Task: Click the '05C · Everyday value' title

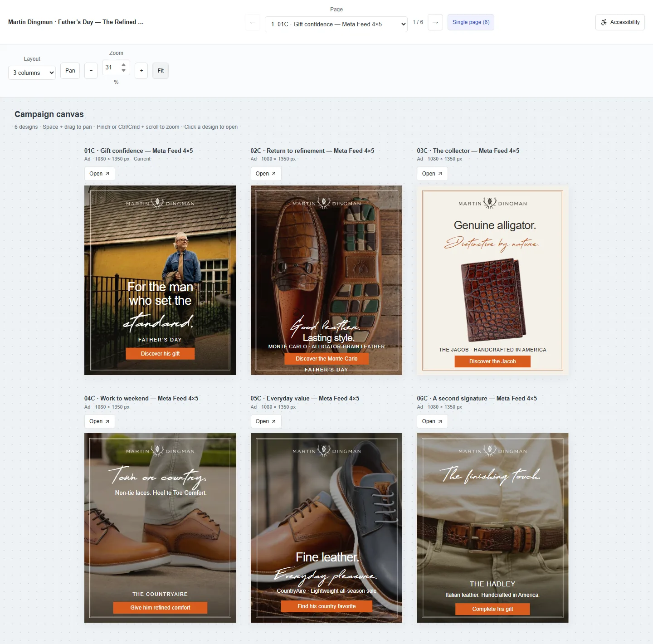Action: point(305,398)
